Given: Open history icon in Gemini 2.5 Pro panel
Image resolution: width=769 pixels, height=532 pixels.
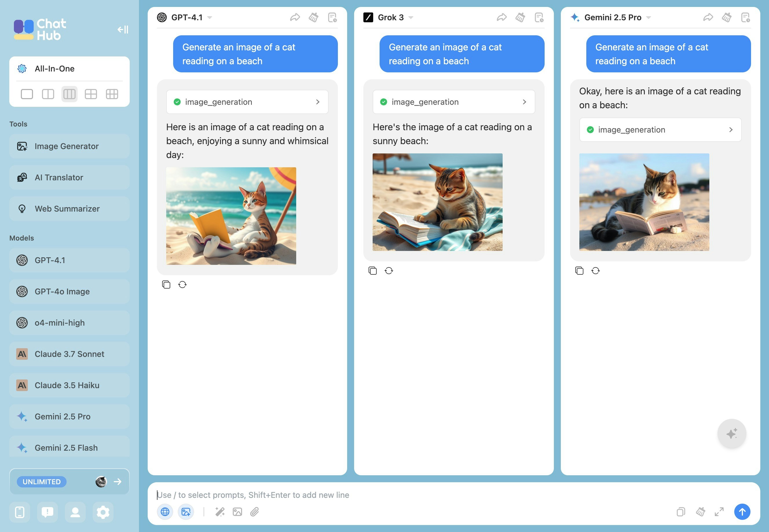Looking at the screenshot, I should click(745, 17).
